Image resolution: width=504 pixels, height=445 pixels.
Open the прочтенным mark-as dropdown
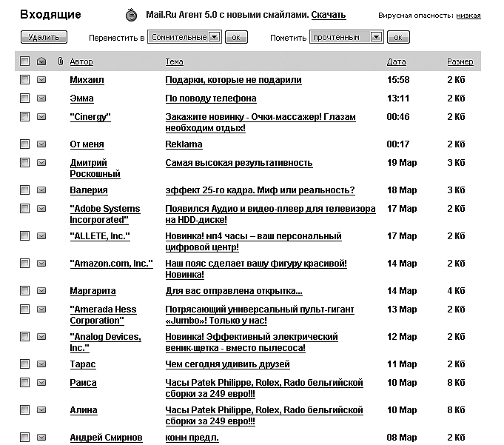346,37
